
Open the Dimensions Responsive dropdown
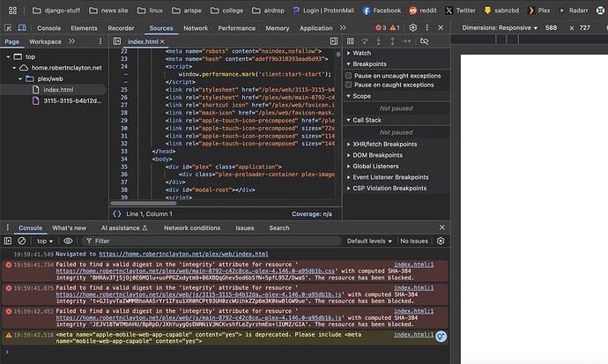pyautogui.click(x=498, y=28)
